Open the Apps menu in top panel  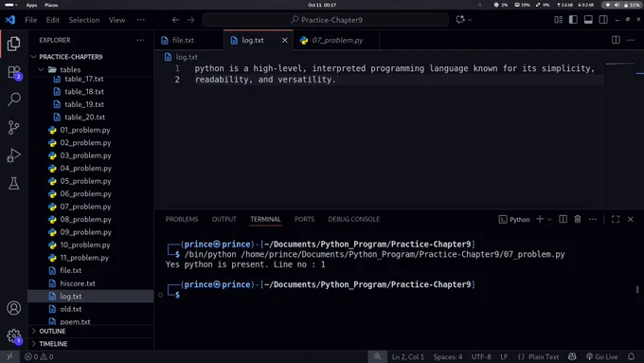(31, 5)
